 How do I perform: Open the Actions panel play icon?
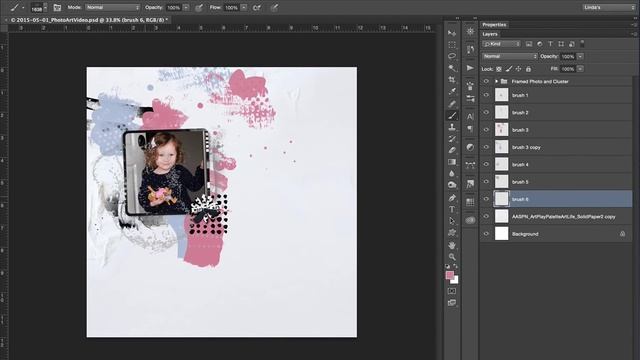click(x=470, y=68)
